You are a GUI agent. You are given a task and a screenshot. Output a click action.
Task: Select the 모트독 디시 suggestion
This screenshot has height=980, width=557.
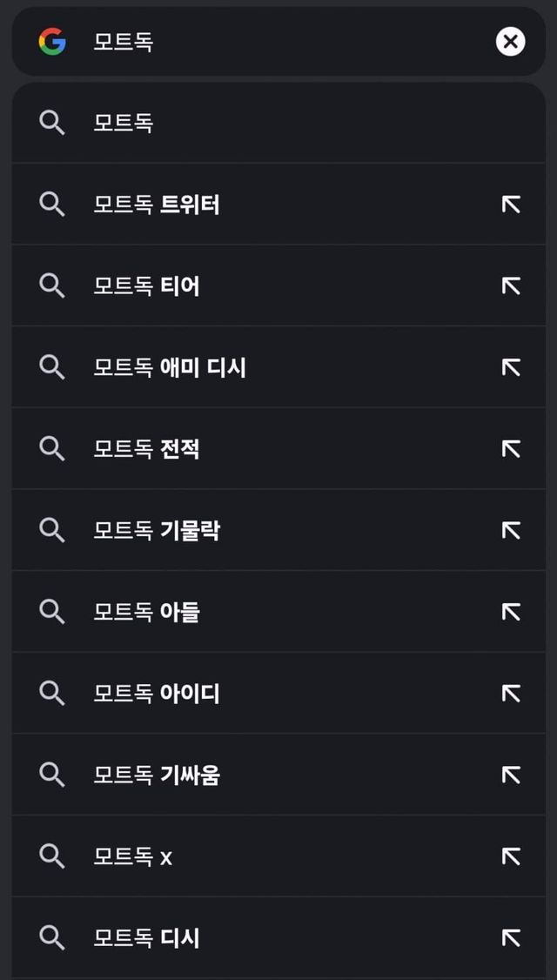click(147, 938)
